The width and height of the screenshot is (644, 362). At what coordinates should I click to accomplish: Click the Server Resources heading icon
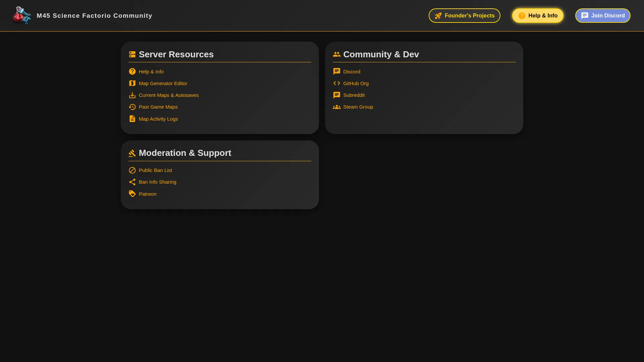[132, 54]
